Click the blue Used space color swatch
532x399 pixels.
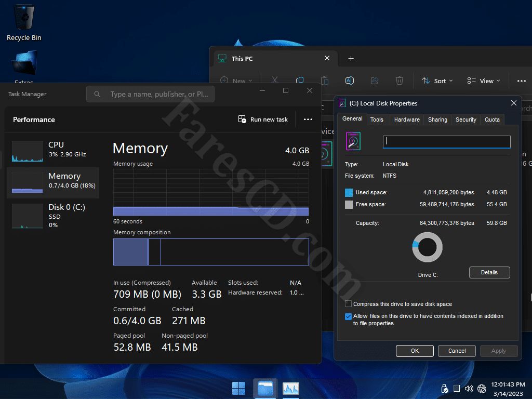click(349, 193)
